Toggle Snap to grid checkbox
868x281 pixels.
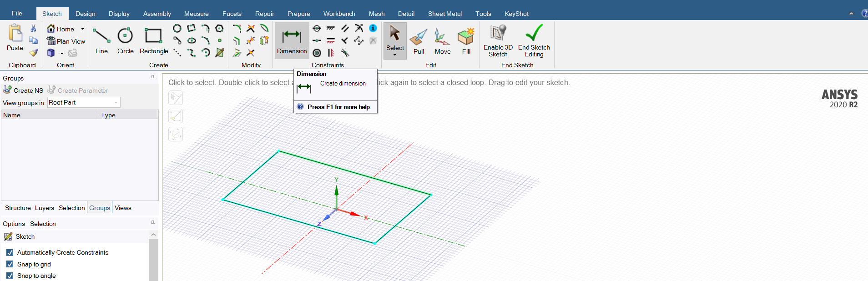pos(10,264)
